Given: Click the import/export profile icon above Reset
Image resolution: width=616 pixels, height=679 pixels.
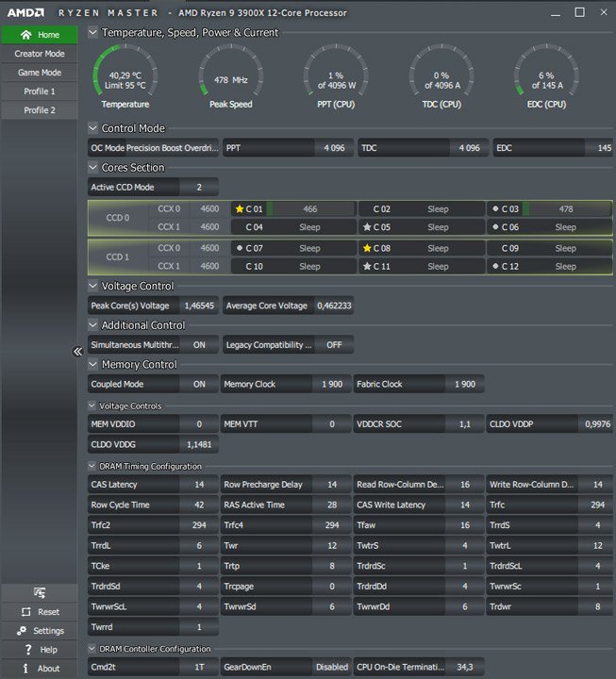Looking at the screenshot, I should coord(40,592).
